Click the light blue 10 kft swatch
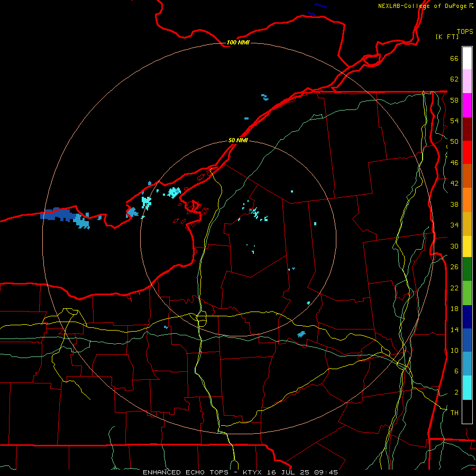The image size is (476, 476). tap(467, 364)
